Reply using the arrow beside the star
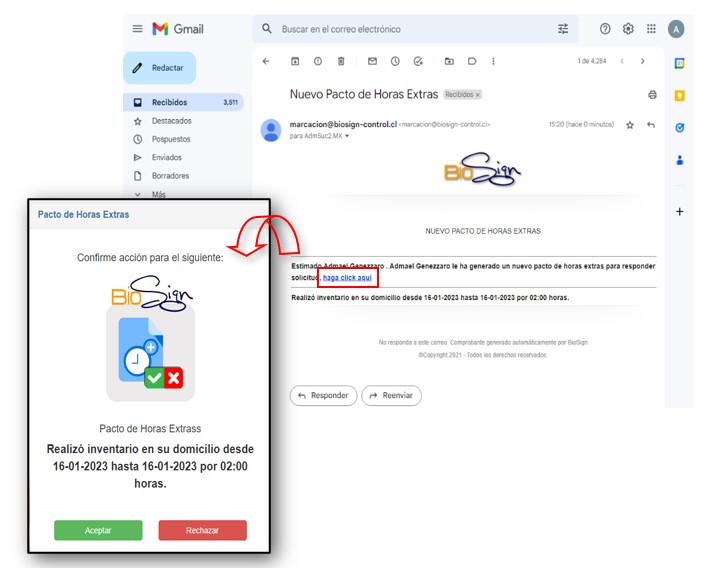Image resolution: width=706 pixels, height=568 pixels. click(651, 125)
